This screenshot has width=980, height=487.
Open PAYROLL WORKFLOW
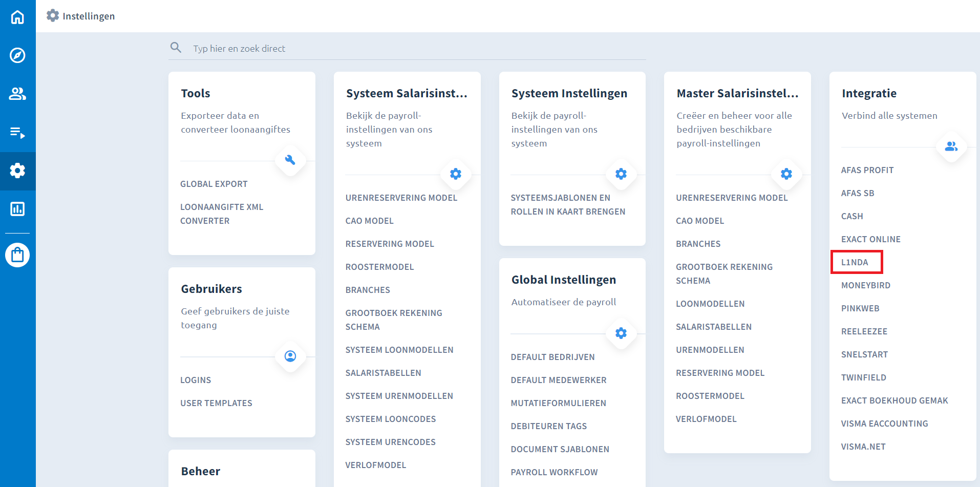tap(555, 472)
